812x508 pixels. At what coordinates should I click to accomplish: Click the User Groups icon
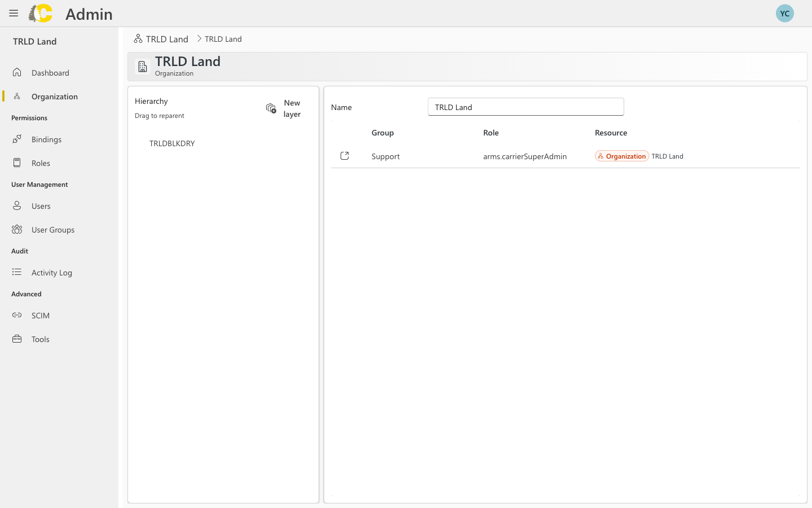17,229
